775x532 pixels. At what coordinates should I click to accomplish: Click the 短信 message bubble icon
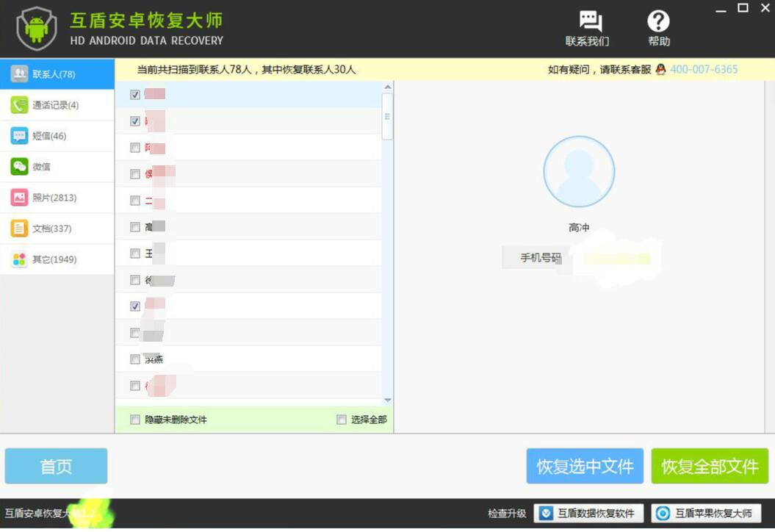(19, 135)
